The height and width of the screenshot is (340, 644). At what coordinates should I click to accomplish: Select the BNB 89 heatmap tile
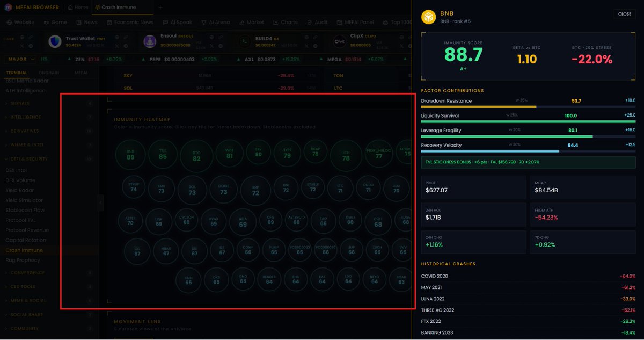pos(130,155)
